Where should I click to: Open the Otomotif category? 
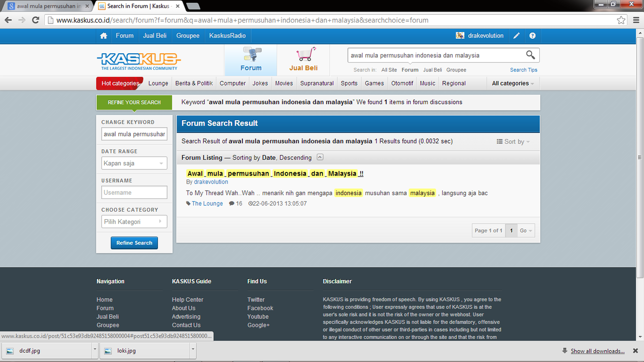tap(403, 83)
